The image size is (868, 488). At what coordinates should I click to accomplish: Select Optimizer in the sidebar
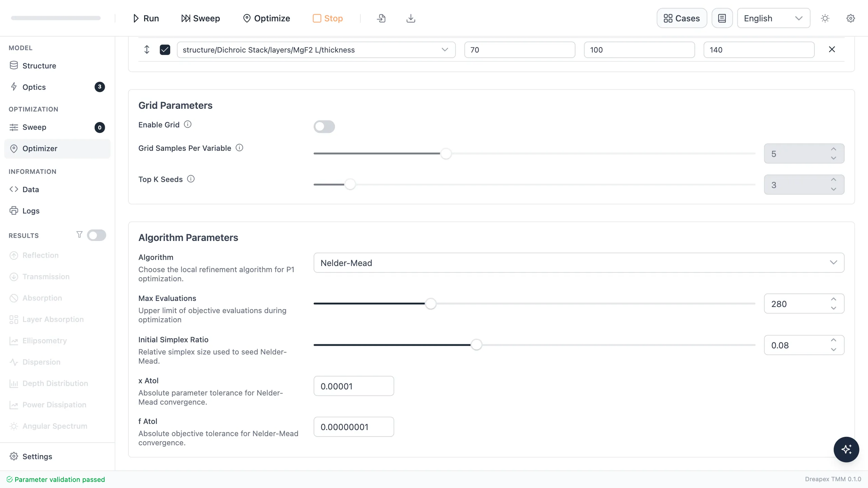(57, 149)
